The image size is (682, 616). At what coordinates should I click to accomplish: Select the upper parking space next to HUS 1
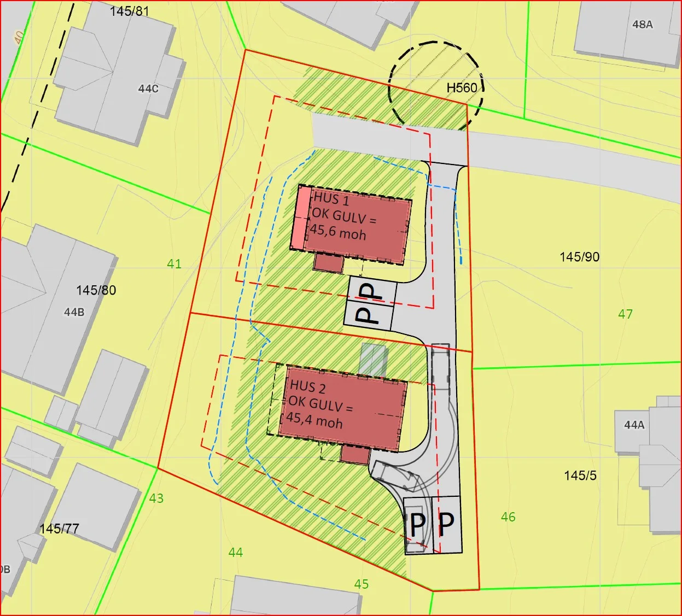[x=373, y=290]
